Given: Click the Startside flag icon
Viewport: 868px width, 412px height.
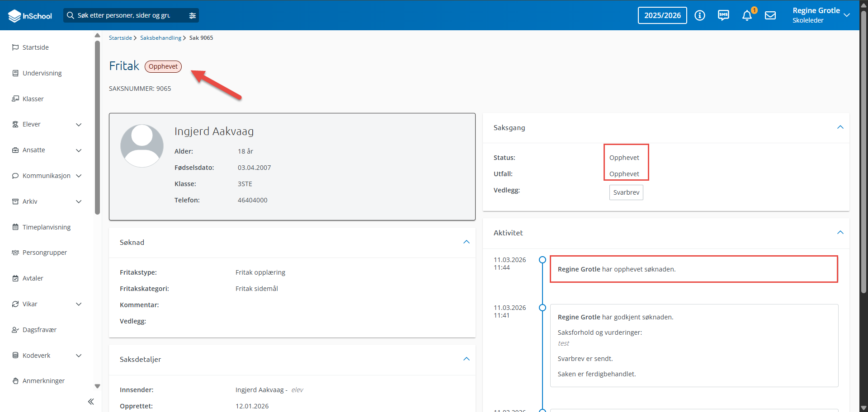Looking at the screenshot, I should 15,47.
